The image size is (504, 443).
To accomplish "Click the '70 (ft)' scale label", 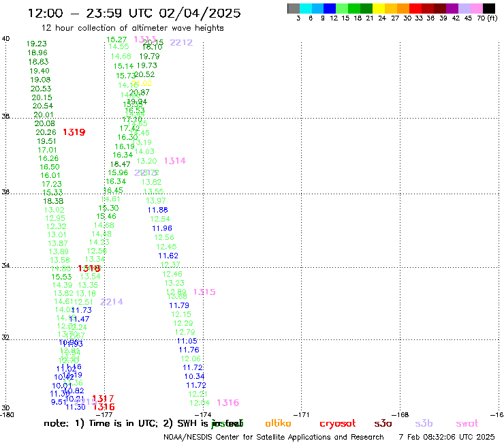I will point(487,18).
